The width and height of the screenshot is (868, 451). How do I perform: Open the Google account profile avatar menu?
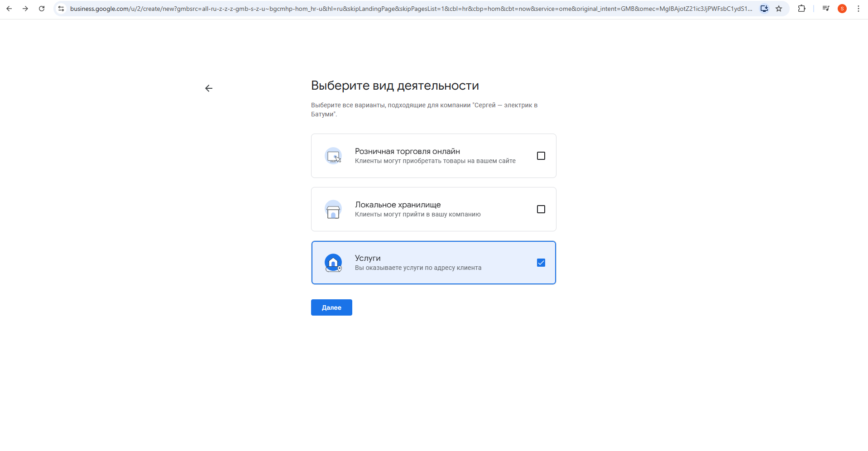click(x=843, y=9)
